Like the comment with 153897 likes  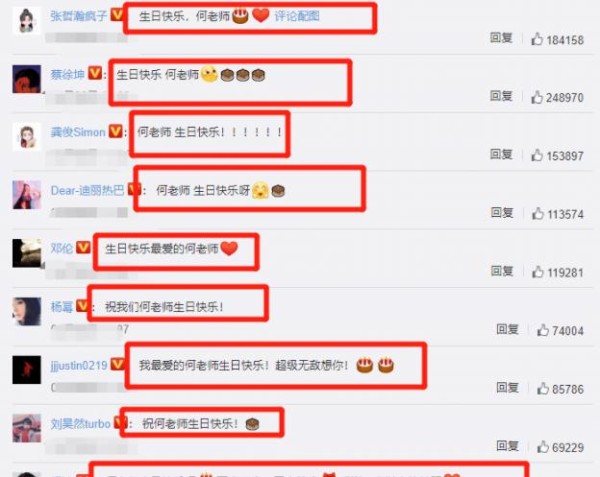(x=537, y=155)
